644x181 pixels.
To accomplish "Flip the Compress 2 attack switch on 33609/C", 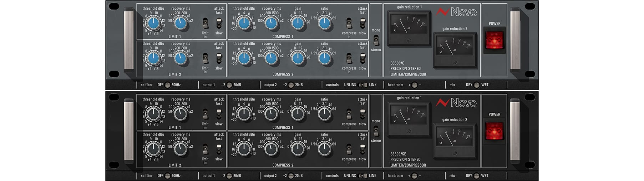I will 362,58.
